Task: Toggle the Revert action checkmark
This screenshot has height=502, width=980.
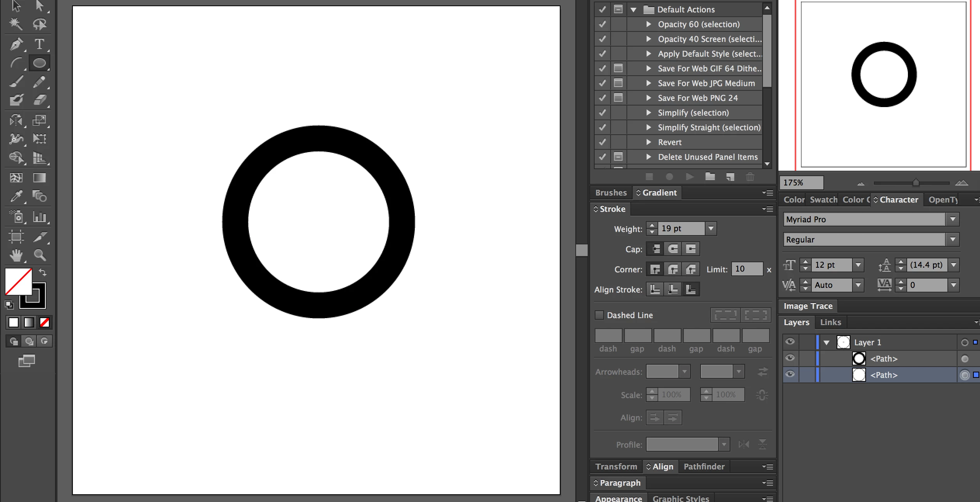Action: pyautogui.click(x=602, y=142)
